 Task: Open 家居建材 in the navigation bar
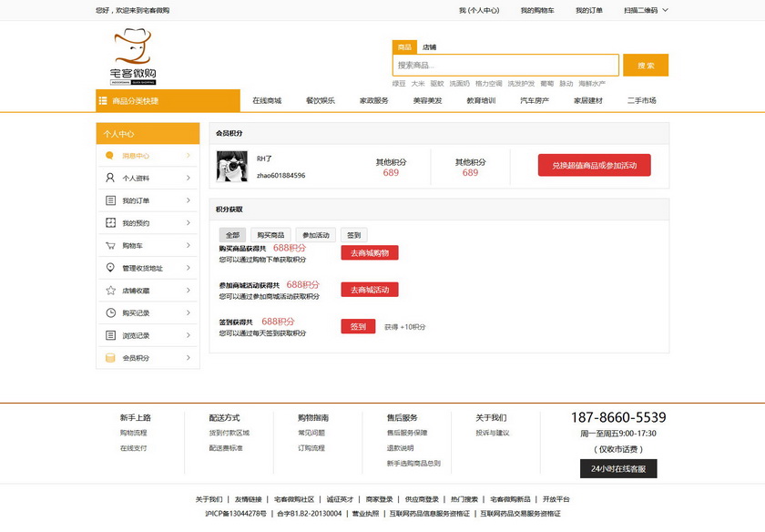pyautogui.click(x=588, y=100)
